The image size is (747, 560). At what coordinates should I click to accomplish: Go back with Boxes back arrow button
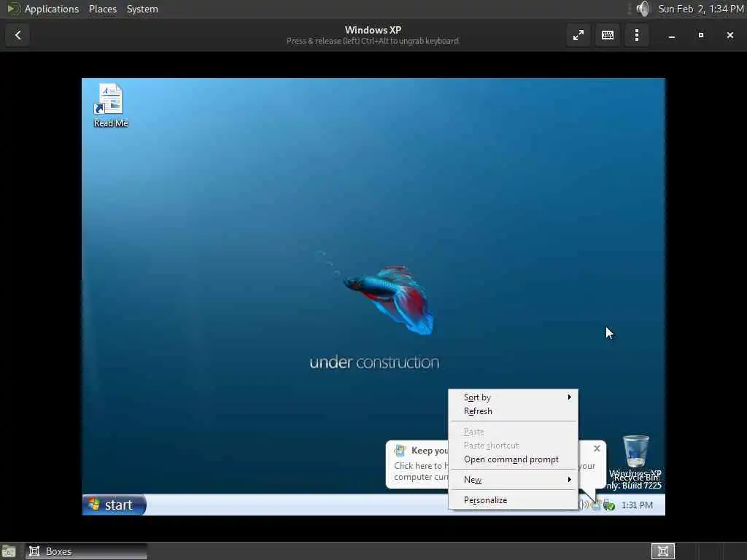point(18,35)
